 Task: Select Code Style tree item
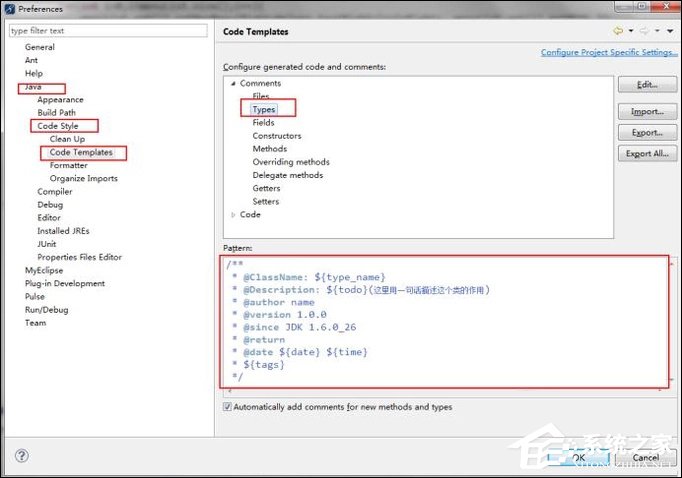pos(58,126)
